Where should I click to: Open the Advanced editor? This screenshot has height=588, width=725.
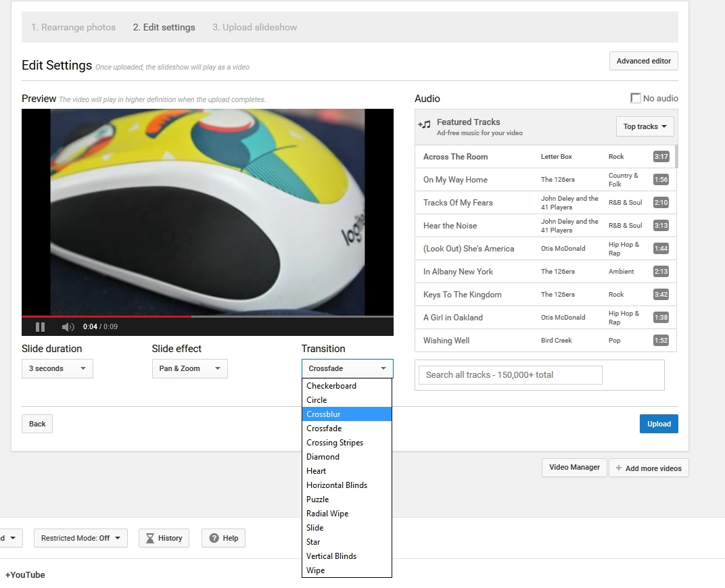coord(643,61)
